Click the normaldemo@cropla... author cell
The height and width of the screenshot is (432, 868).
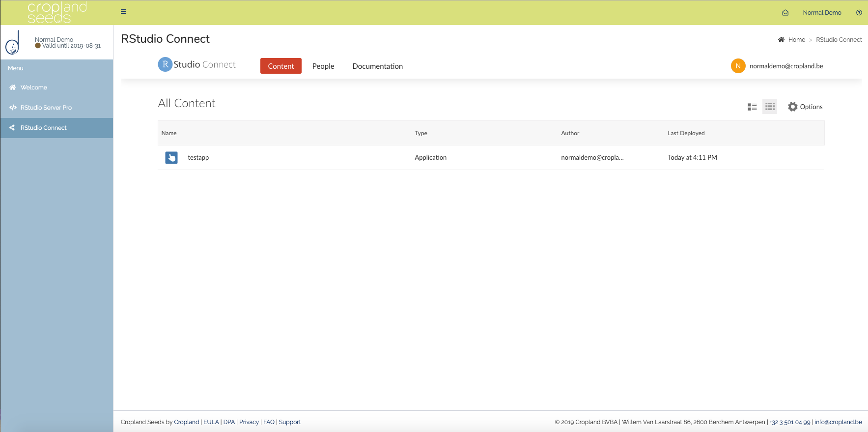tap(592, 158)
